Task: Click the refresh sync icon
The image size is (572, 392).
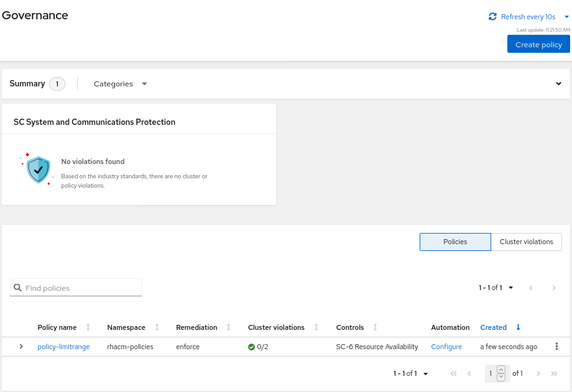Action: (492, 17)
